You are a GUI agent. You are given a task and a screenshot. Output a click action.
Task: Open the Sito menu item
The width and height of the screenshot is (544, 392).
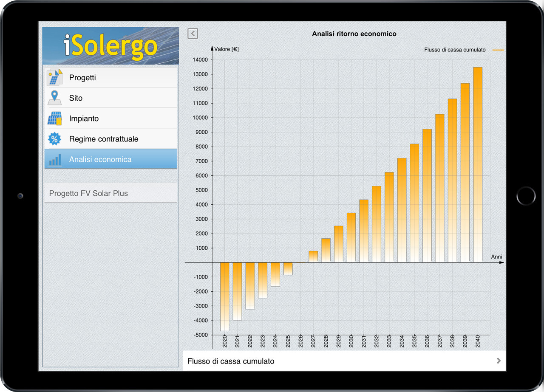[x=110, y=98]
